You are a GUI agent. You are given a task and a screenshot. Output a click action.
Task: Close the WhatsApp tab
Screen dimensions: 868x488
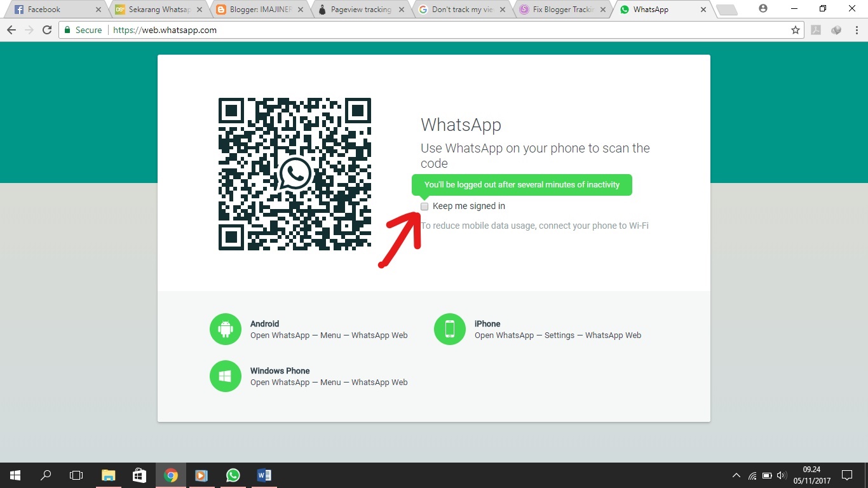coord(703,10)
